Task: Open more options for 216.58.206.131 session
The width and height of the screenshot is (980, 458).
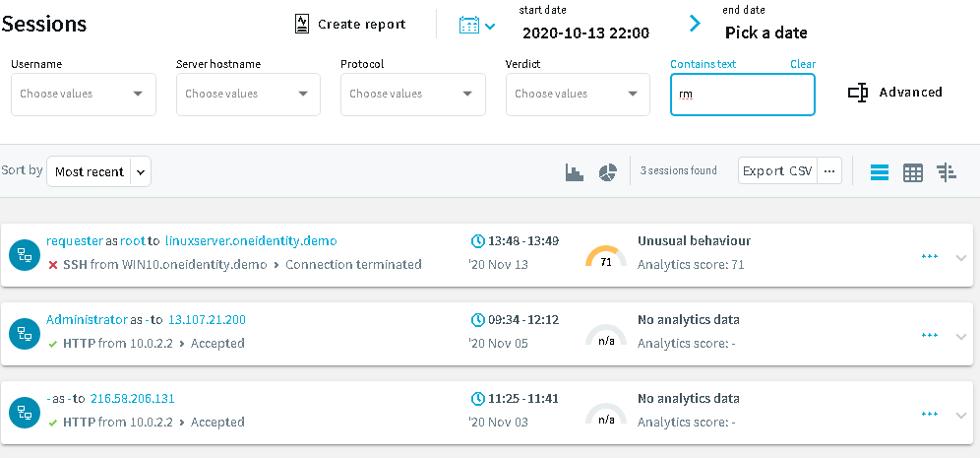Action: point(930,414)
